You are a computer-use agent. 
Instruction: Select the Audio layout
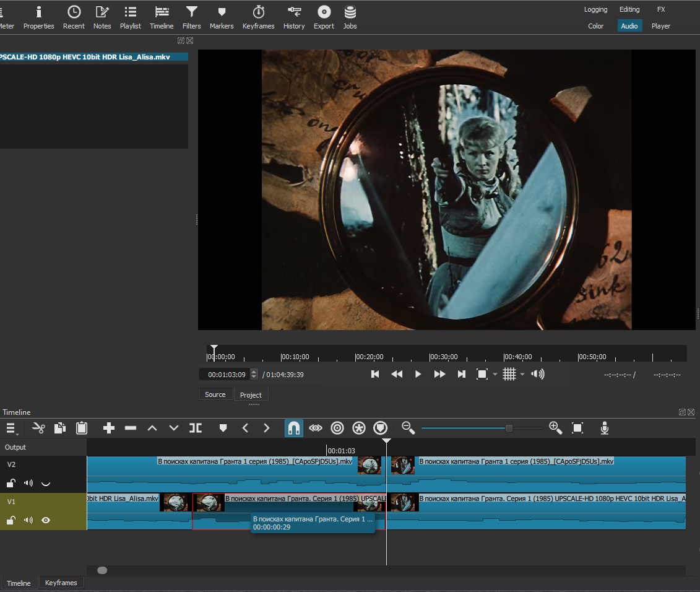pyautogui.click(x=629, y=26)
